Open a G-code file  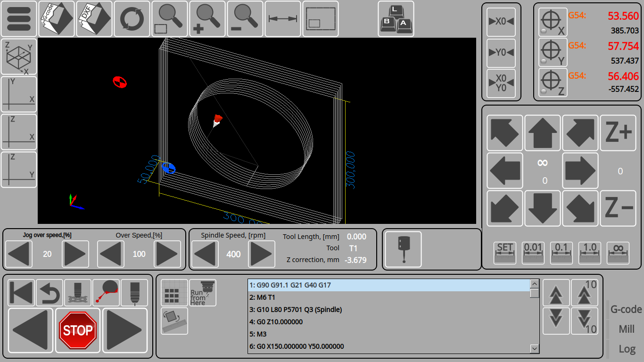coord(57,19)
